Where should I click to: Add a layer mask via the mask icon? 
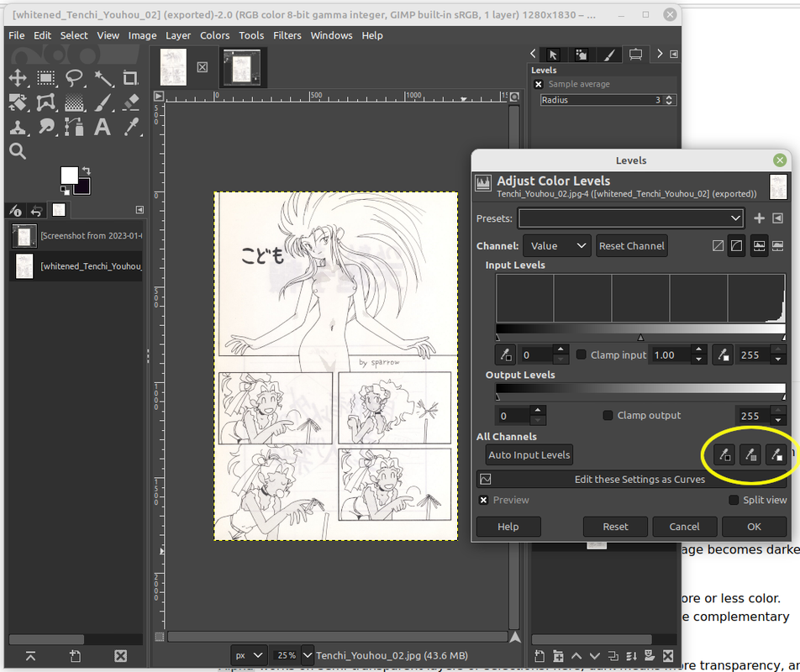click(x=650, y=656)
